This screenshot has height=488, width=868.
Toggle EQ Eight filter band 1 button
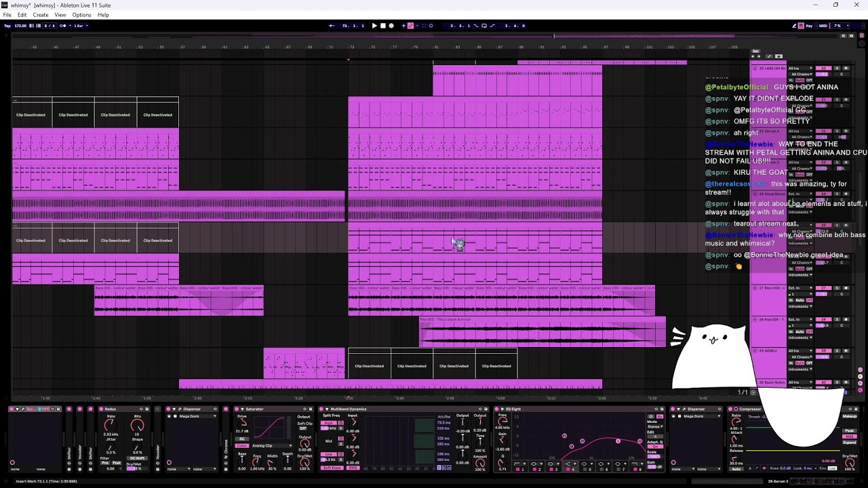click(517, 469)
